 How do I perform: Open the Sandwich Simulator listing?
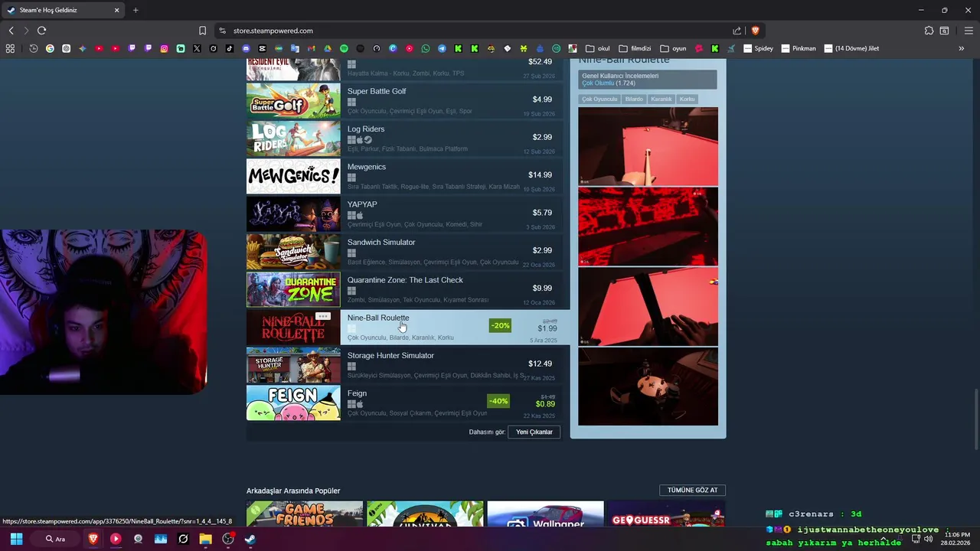click(x=404, y=252)
